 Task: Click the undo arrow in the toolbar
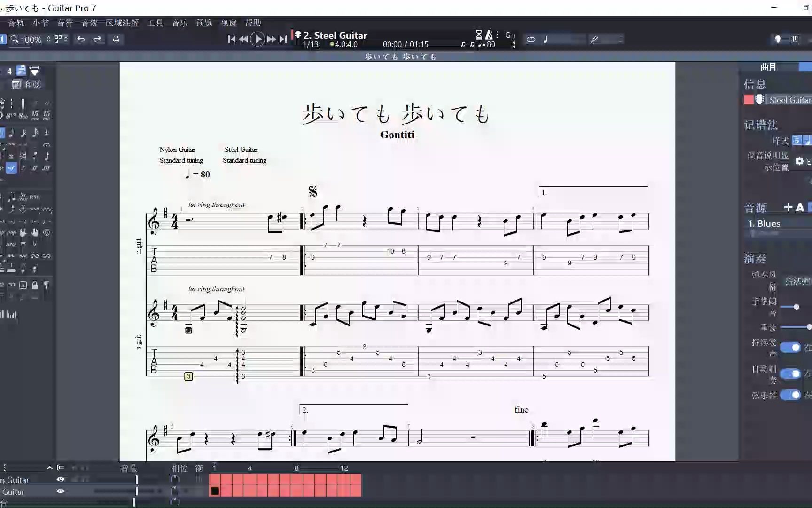pyautogui.click(x=81, y=39)
